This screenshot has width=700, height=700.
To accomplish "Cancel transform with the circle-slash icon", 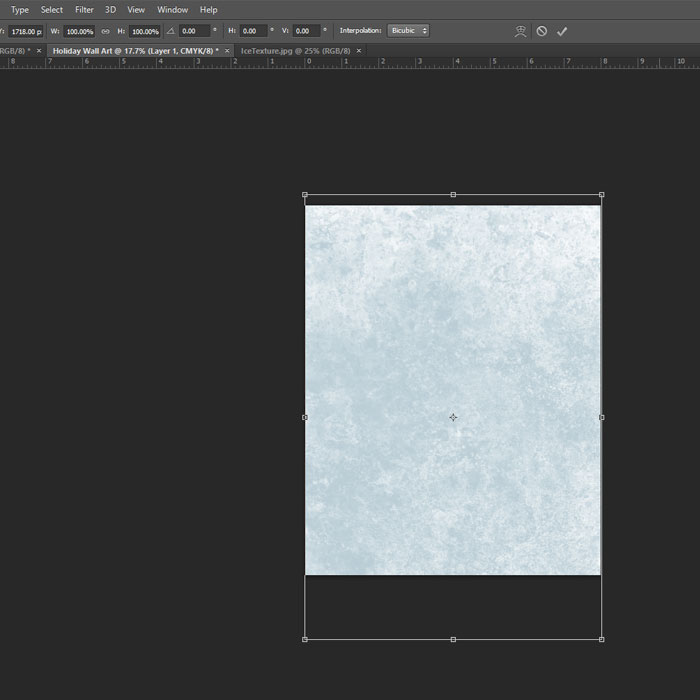I will point(541,31).
